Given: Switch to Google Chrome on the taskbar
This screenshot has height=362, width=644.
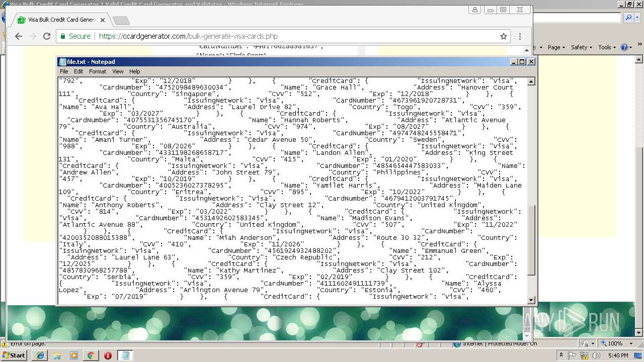Looking at the screenshot, I should [91, 355].
